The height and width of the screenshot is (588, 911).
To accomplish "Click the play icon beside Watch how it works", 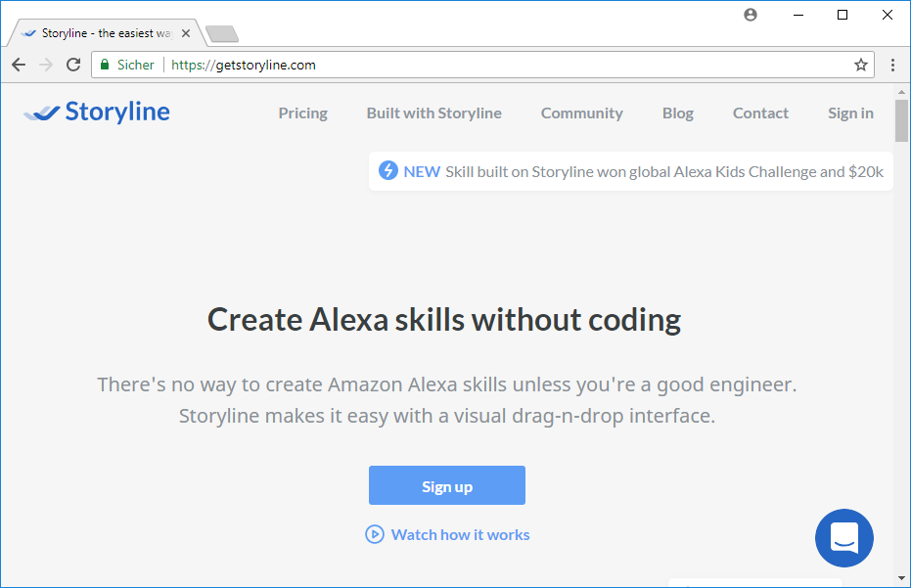I will [x=374, y=534].
